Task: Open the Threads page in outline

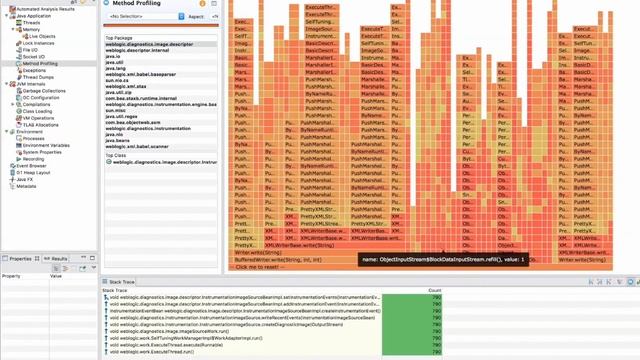Action: 31,23
